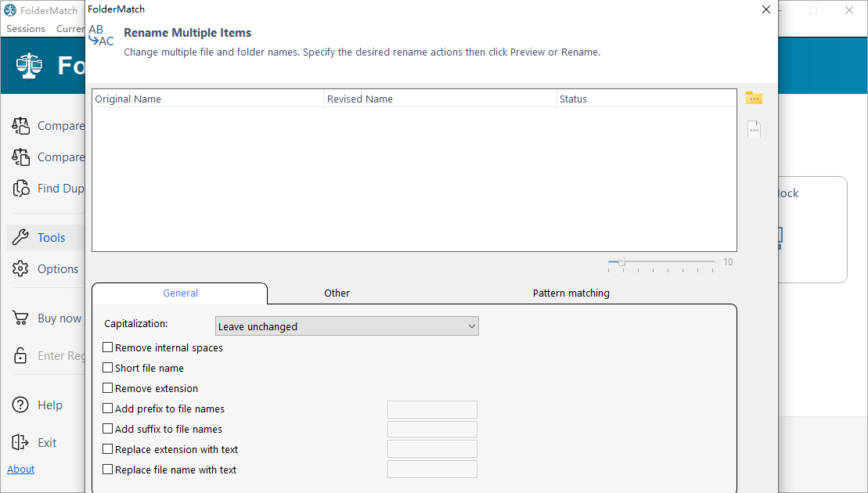Click the Compare scales icon in the sidebar
Screen dimensions: 868x493
pyautogui.click(x=20, y=126)
